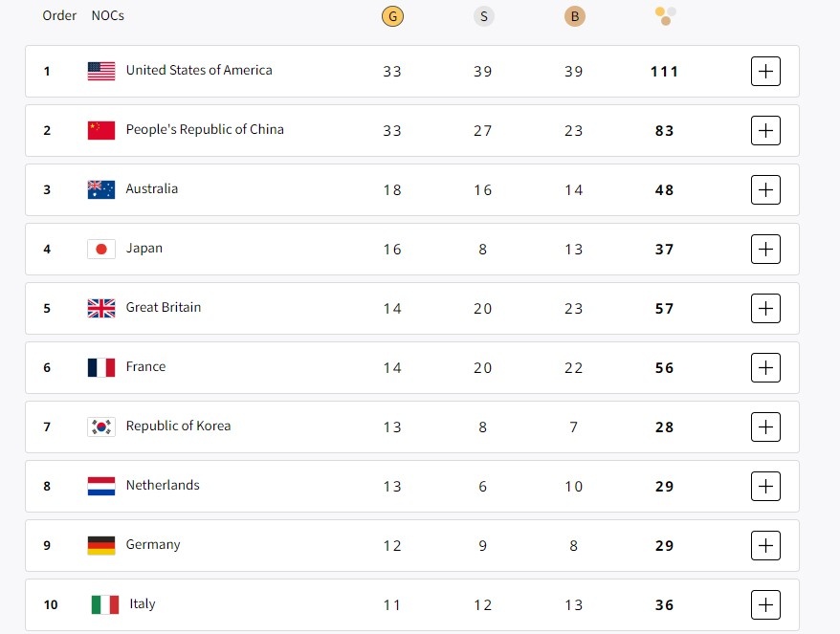Click the United States of America flag

101,71
